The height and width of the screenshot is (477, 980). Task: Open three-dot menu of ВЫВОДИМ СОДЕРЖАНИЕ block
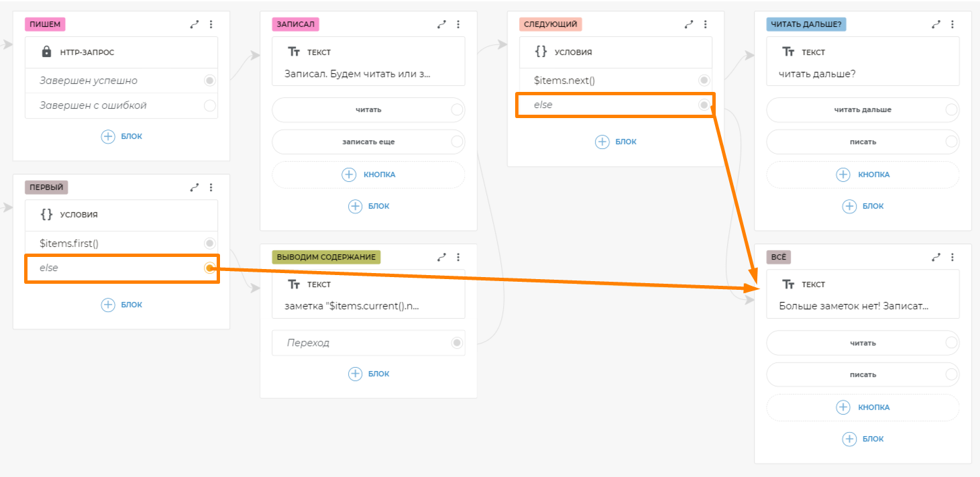(x=458, y=257)
